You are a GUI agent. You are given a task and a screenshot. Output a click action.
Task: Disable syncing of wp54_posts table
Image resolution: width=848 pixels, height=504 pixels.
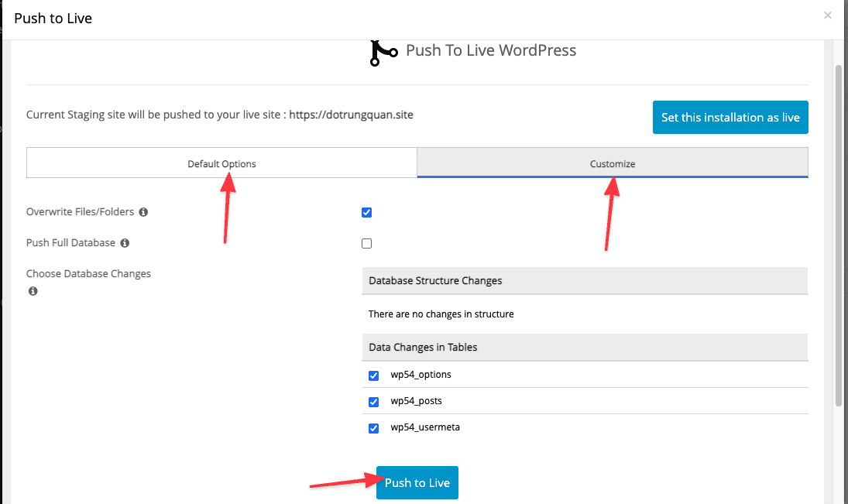374,402
